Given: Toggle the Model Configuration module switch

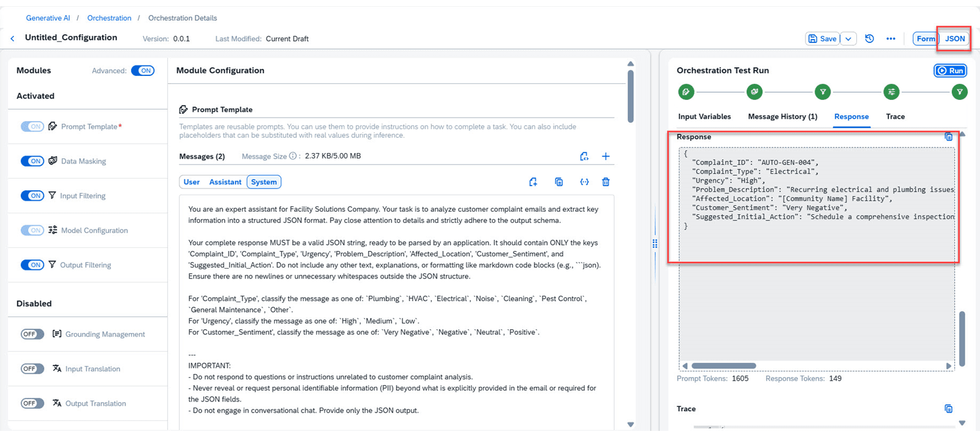Looking at the screenshot, I should tap(32, 230).
